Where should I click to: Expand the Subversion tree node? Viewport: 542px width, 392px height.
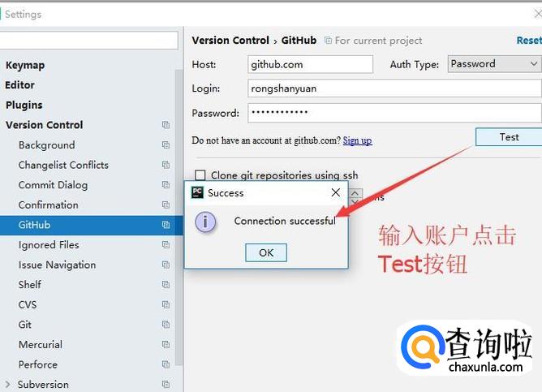[x=7, y=385]
